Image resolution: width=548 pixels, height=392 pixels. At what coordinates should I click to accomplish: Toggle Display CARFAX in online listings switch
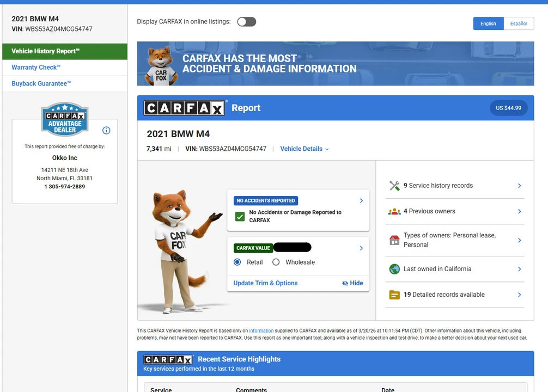[x=247, y=22]
